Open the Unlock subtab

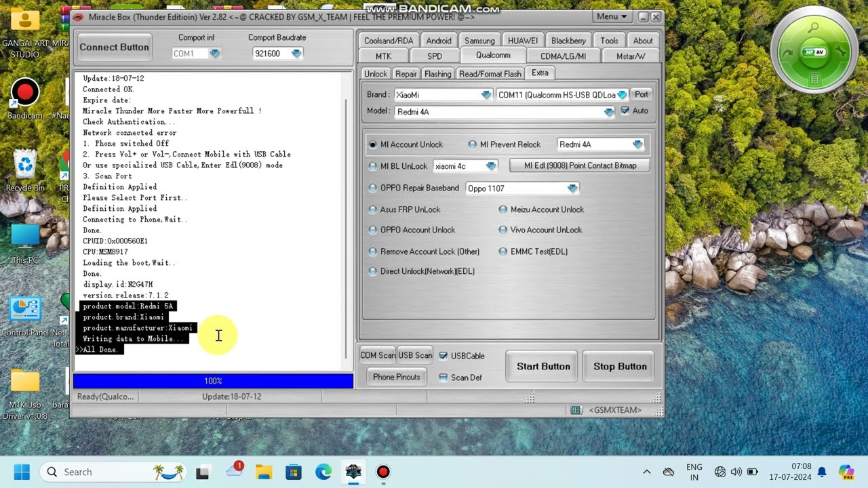[x=375, y=74]
